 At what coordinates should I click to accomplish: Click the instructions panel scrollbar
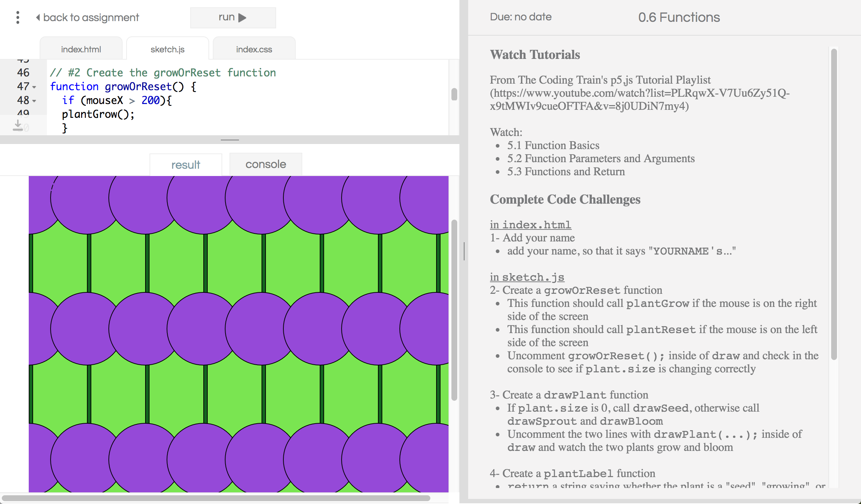[x=834, y=204]
